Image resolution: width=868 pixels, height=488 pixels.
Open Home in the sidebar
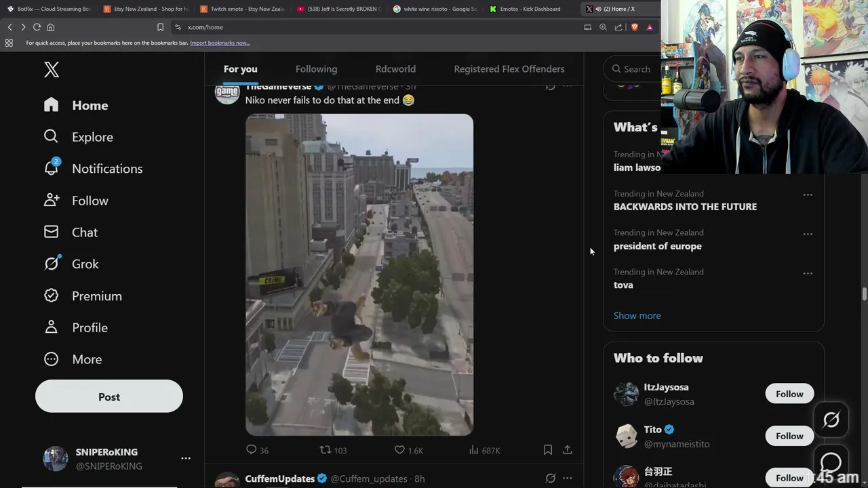click(76, 105)
